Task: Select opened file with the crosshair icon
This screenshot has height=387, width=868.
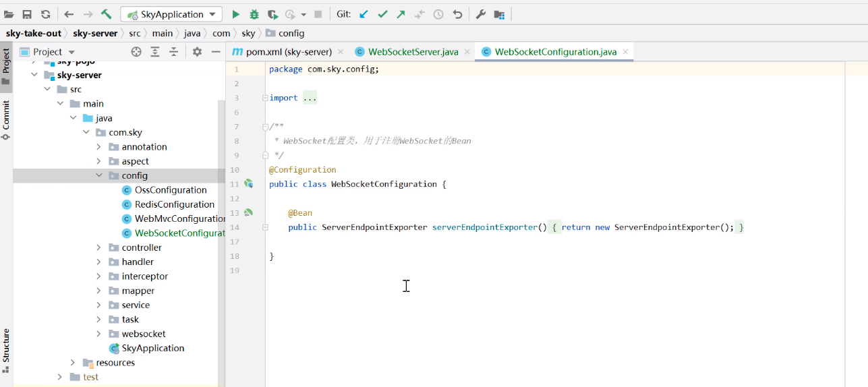Action: click(136, 52)
